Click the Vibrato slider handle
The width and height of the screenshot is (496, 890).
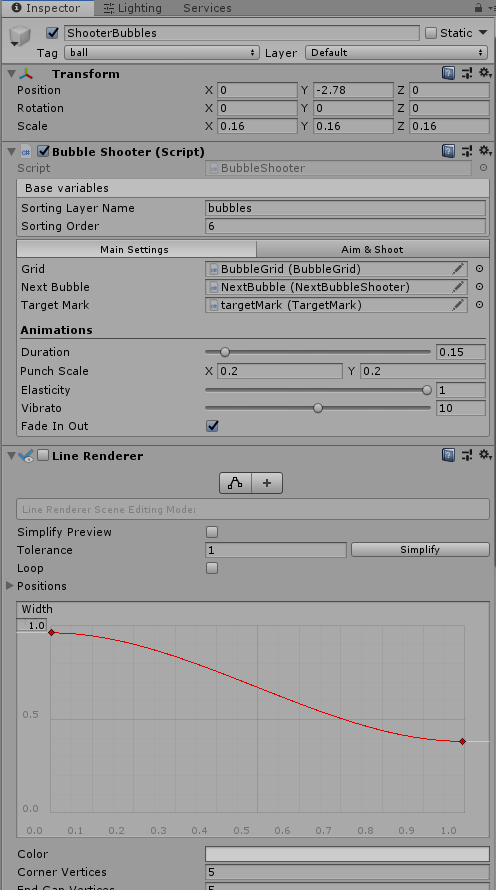tap(318, 408)
